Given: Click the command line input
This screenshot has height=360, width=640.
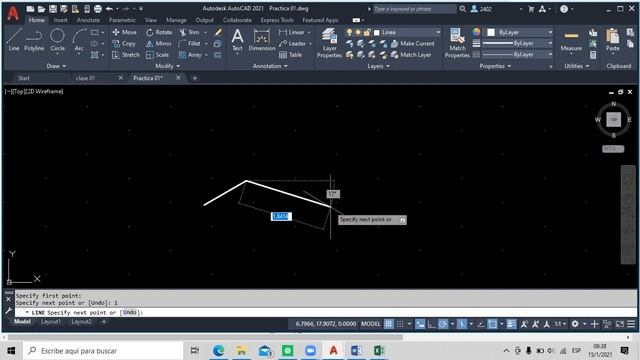Looking at the screenshot, I should pyautogui.click(x=326, y=312).
